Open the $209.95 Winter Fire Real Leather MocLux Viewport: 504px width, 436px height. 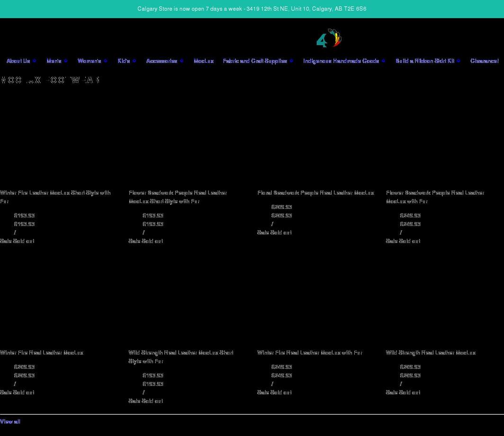(42, 353)
